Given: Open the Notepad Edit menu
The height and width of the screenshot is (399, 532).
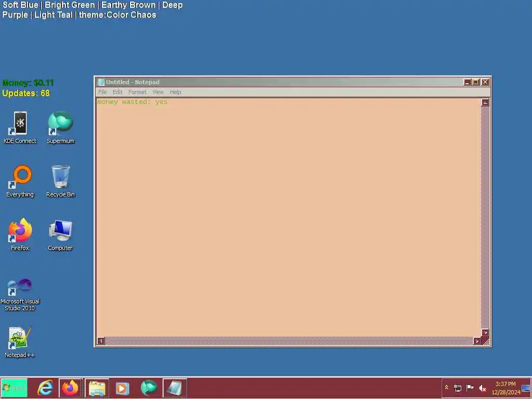Looking at the screenshot, I should (x=117, y=92).
